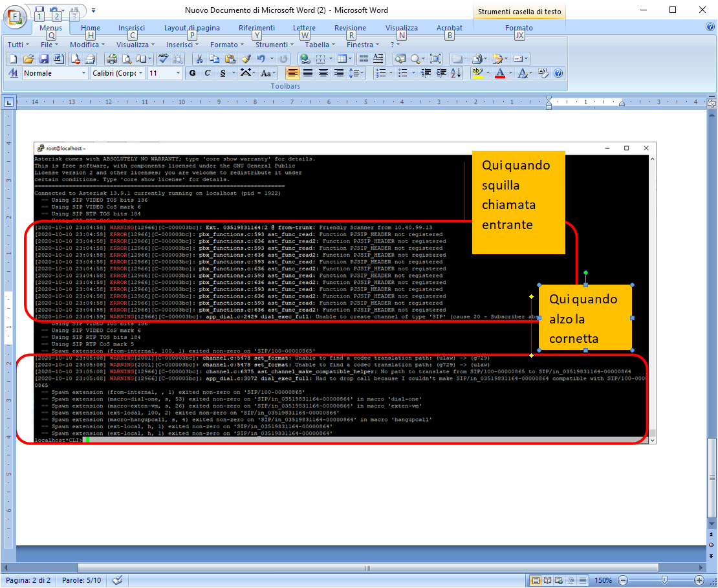This screenshot has width=718, height=588.
Task: Create a new blank document
Action: (14, 59)
